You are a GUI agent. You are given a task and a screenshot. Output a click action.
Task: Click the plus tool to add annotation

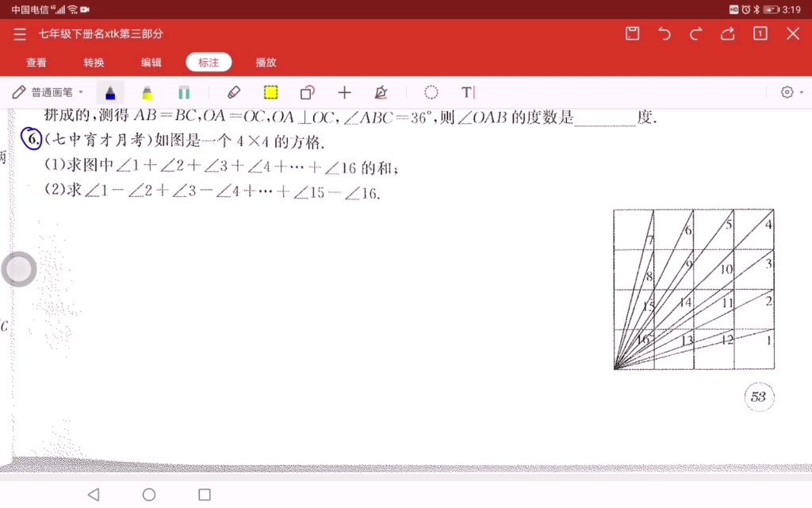(x=344, y=92)
